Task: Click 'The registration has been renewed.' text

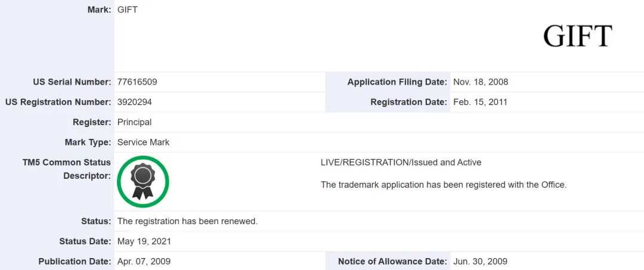Action: [187, 221]
